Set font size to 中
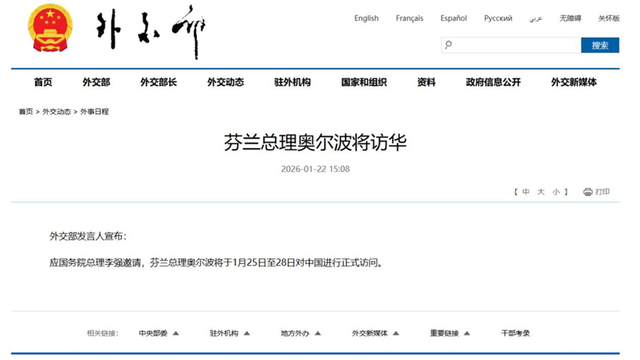640x360 pixels. pos(526,192)
